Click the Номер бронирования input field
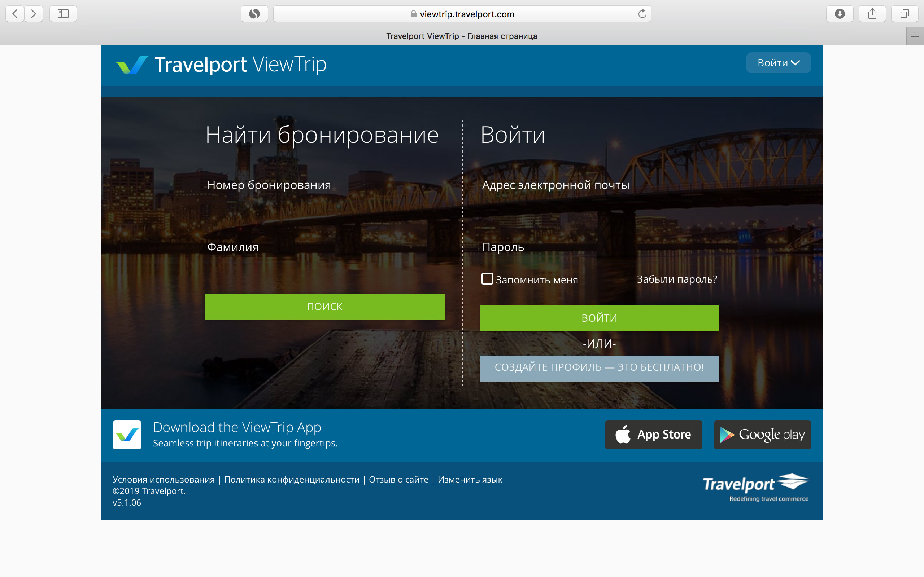This screenshot has width=924, height=577. [324, 186]
